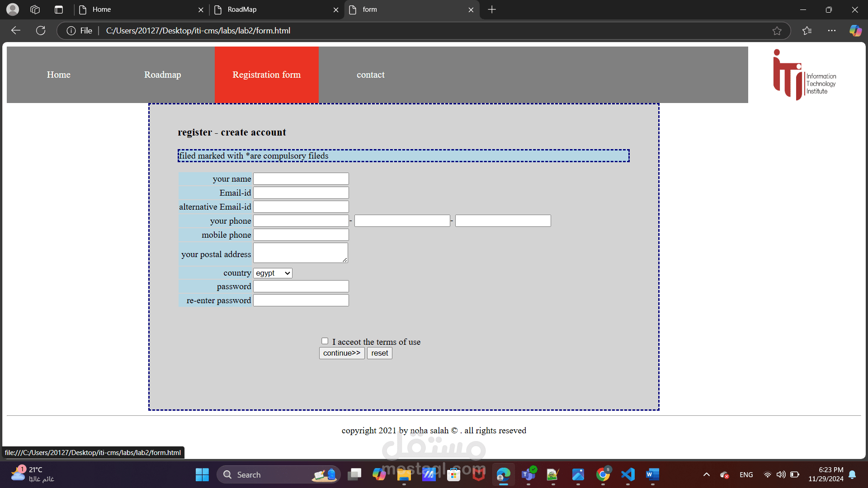Open Visual Studio Code from taskbar
This screenshot has width=868, height=488.
pos(628,474)
